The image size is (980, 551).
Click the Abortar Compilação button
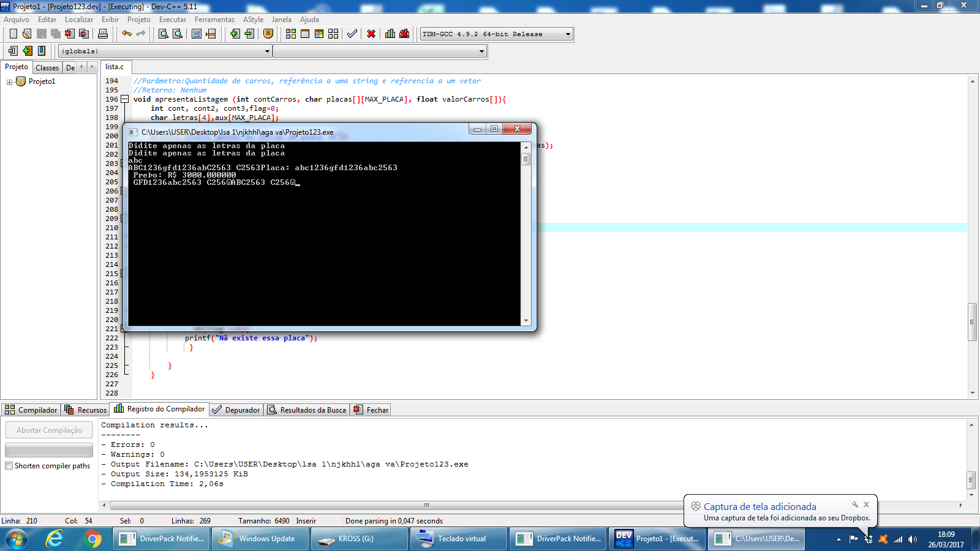coord(49,430)
